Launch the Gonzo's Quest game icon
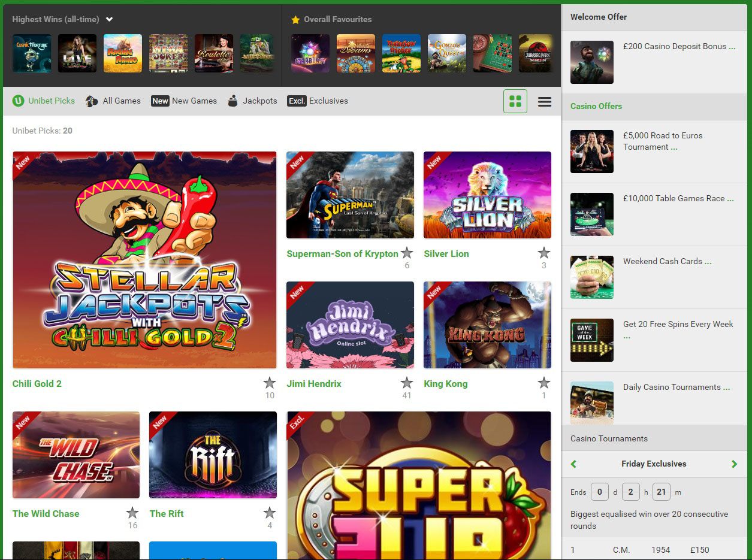 (x=447, y=53)
